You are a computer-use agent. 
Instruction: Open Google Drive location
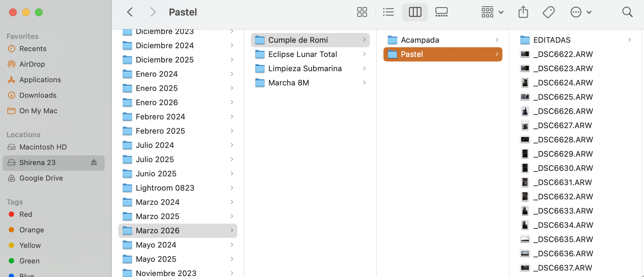[53, 178]
